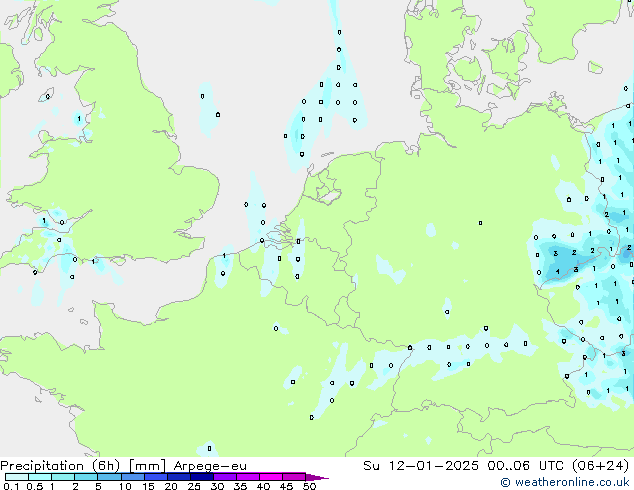Select the 1–2 mm legend color swatch

[63, 477]
